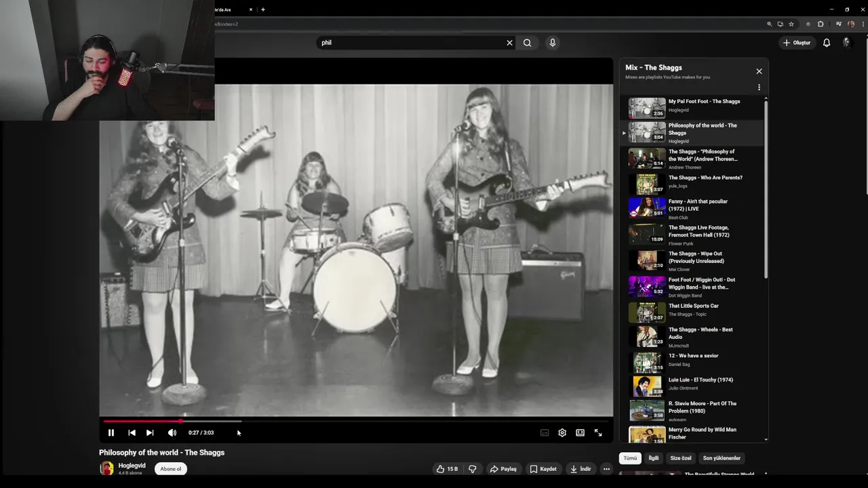
Task: Play The Shaggs - Wipe Out
Action: tap(693, 261)
